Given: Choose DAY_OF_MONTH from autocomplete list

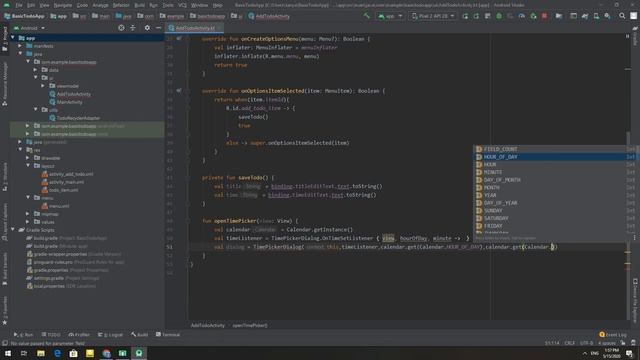Looking at the screenshot, I should pyautogui.click(x=555, y=180).
